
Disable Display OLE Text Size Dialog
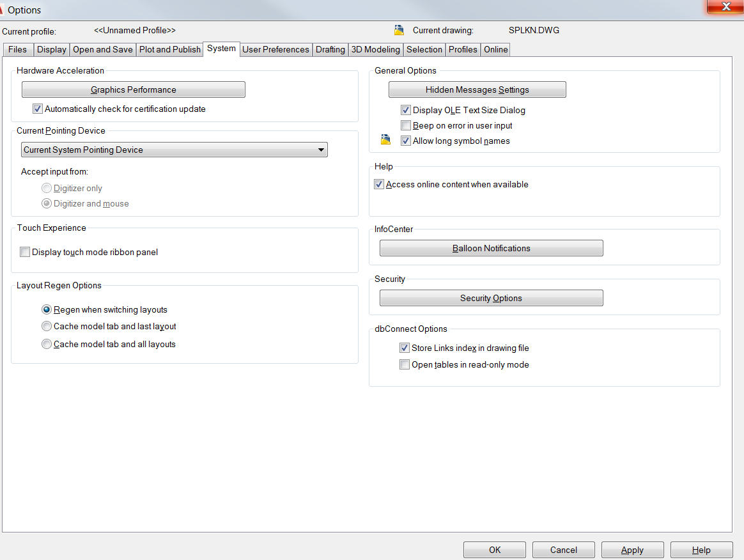click(x=405, y=109)
